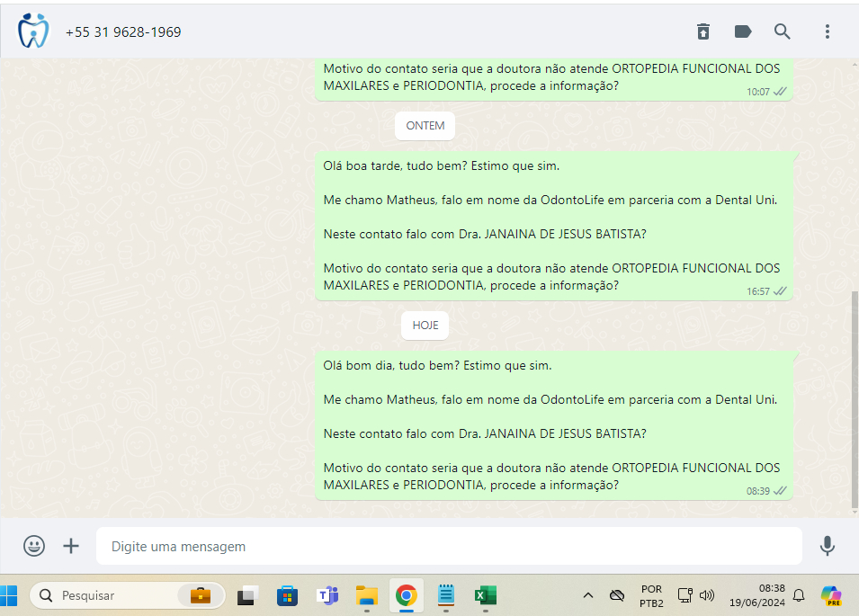Open the Windows Start menu

(x=9, y=595)
